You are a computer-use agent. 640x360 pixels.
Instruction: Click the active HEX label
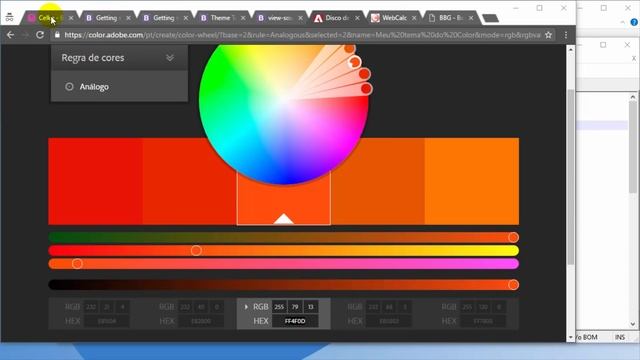click(x=260, y=321)
